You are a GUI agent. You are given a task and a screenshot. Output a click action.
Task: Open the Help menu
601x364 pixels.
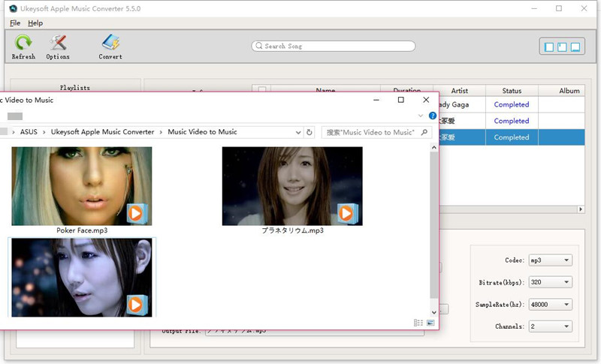point(35,23)
